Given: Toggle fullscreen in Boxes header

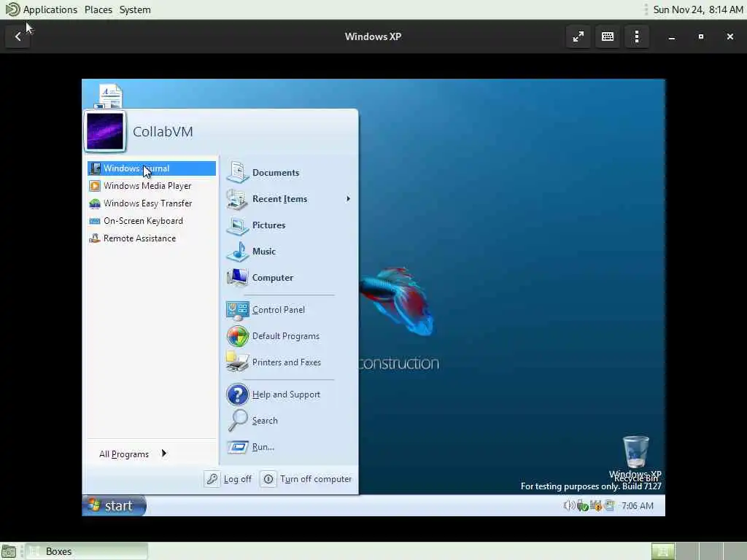Looking at the screenshot, I should pyautogui.click(x=578, y=36).
